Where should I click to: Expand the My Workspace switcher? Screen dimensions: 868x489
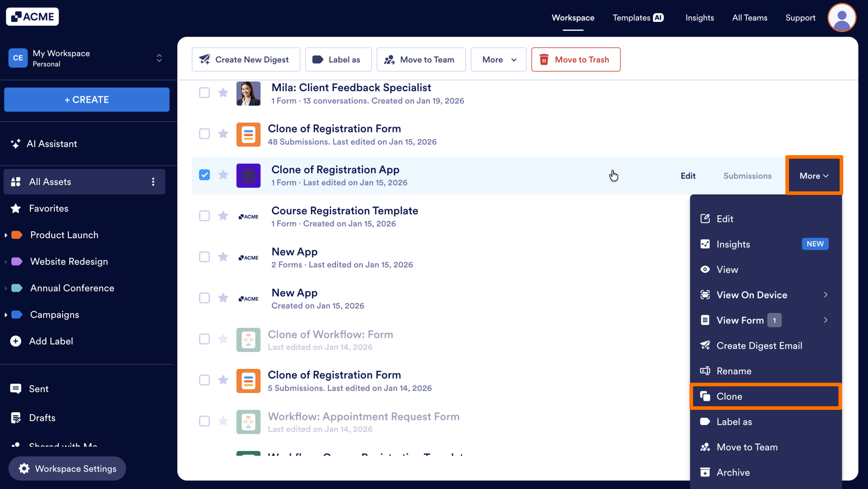pos(159,58)
